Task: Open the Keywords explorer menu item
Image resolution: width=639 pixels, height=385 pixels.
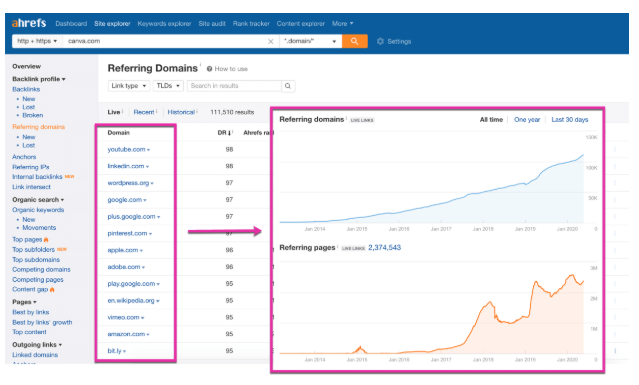Action: (164, 24)
